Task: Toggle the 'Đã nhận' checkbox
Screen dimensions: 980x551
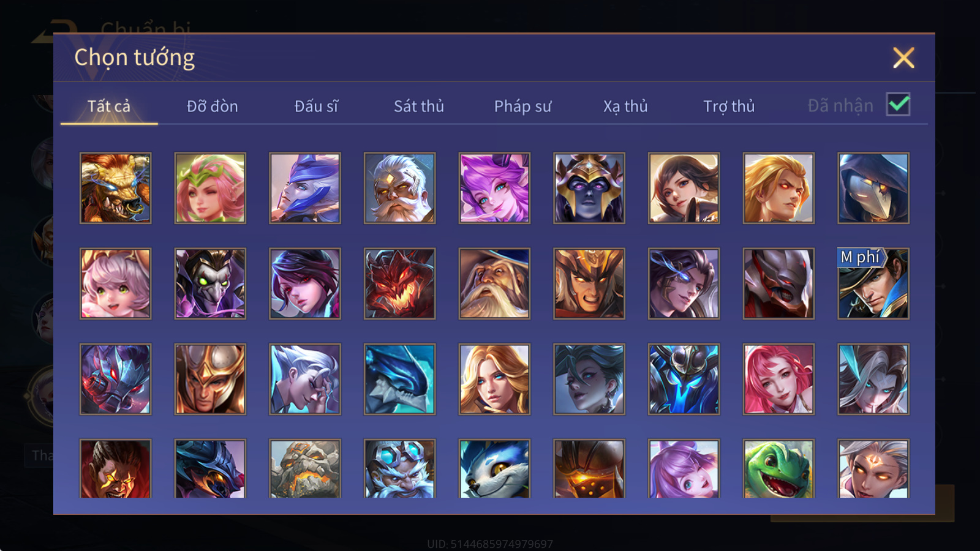Action: pyautogui.click(x=899, y=105)
